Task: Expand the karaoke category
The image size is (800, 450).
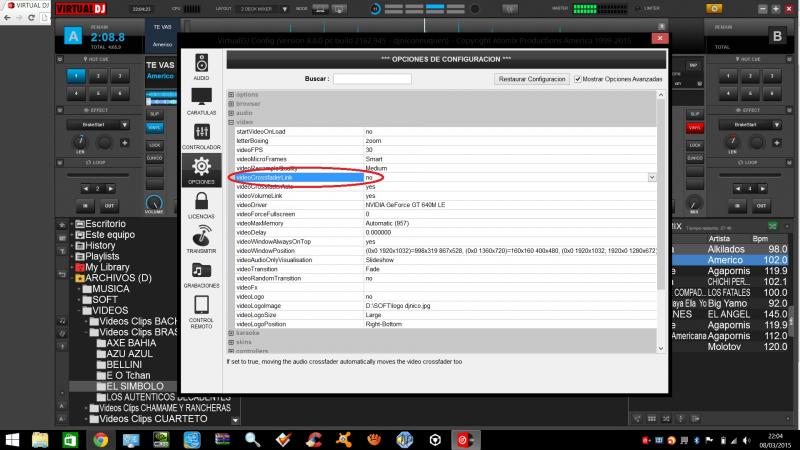Action: [x=231, y=333]
